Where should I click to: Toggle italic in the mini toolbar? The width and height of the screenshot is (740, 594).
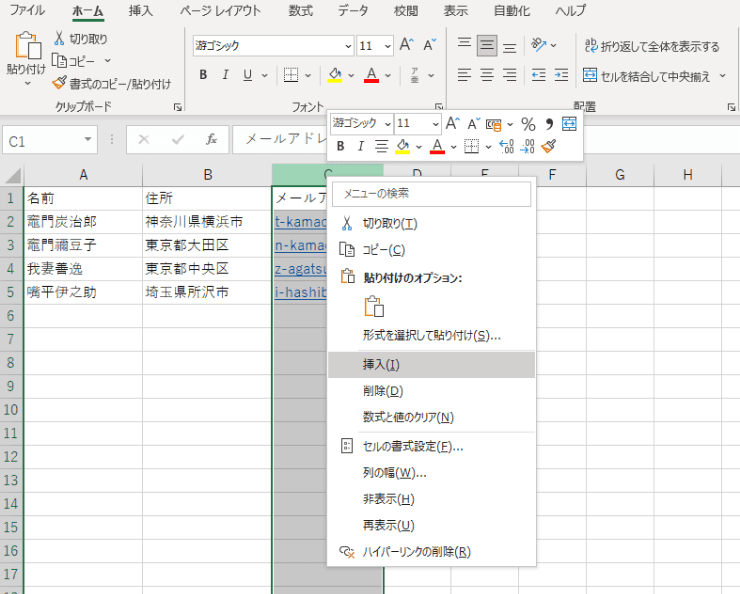click(360, 147)
